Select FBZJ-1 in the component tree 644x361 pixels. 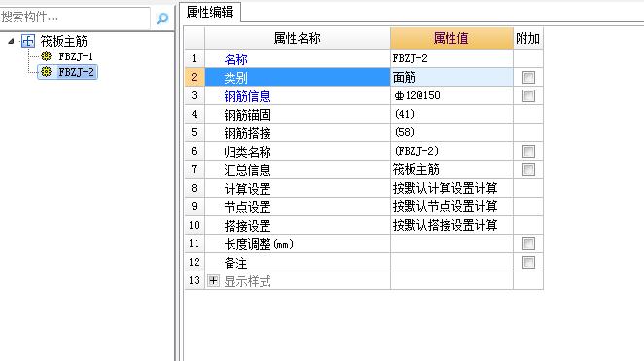76,56
